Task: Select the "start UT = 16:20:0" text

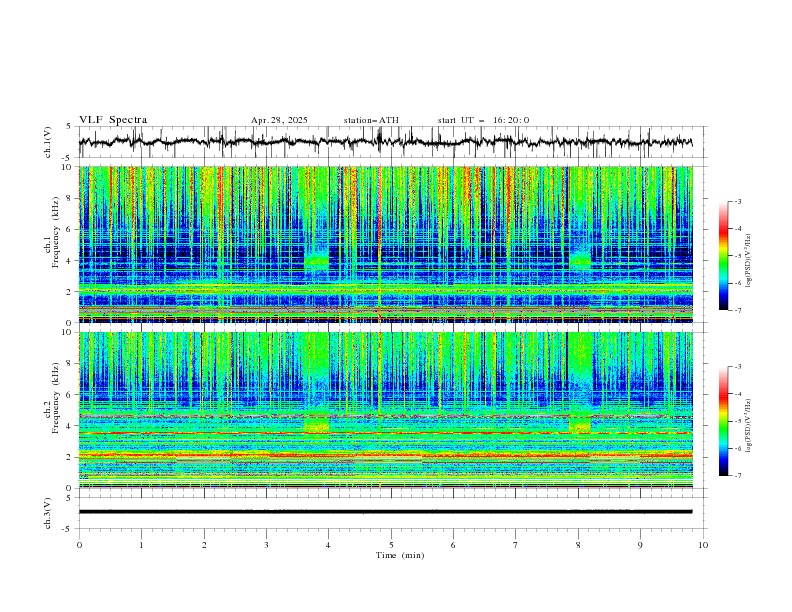Action: pos(483,120)
